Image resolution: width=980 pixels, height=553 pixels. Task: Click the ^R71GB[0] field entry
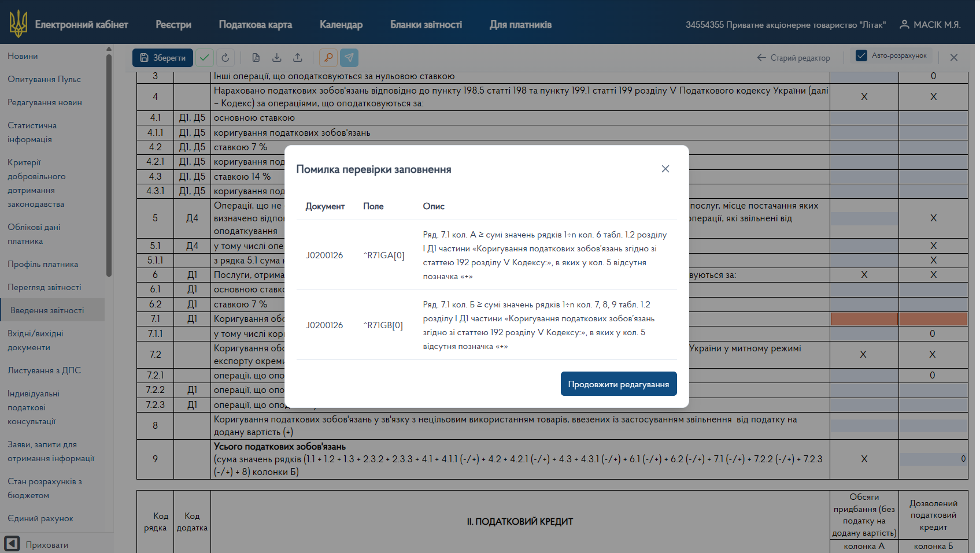click(x=383, y=325)
